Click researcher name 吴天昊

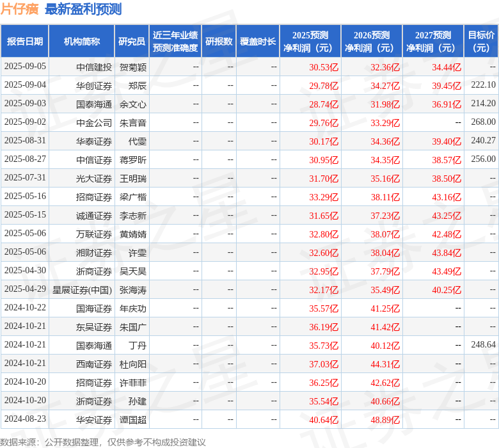point(133,271)
